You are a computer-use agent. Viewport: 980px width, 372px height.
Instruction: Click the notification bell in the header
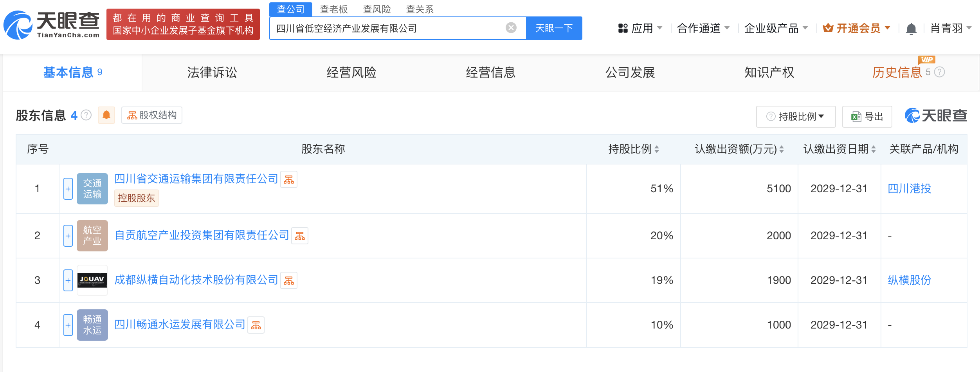(x=911, y=29)
